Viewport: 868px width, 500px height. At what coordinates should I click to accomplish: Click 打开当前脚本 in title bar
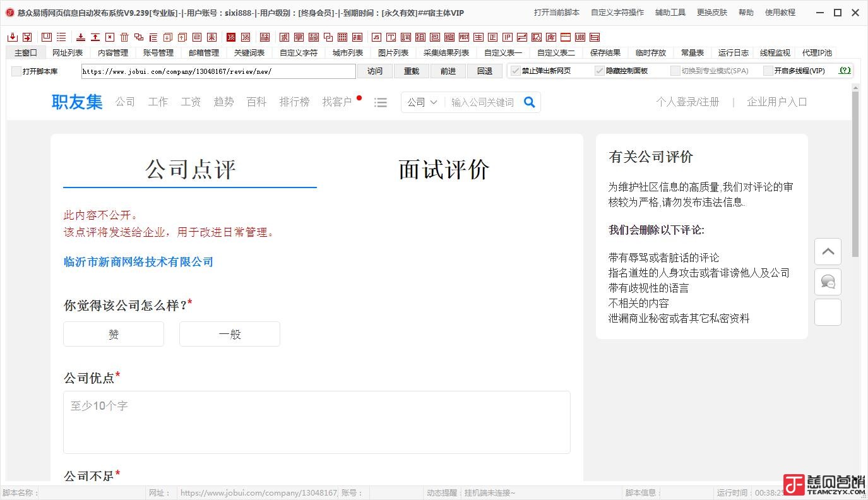pyautogui.click(x=557, y=13)
